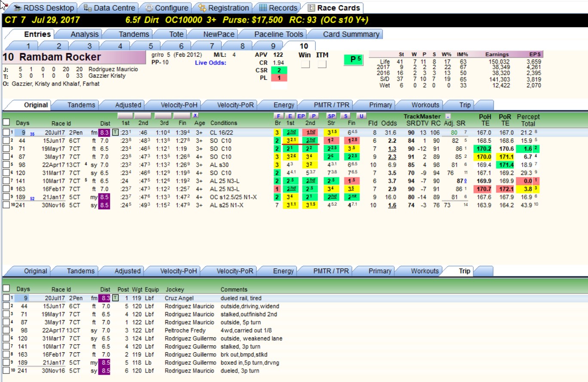The width and height of the screenshot is (588, 382).
Task: Click the small X button above Age
Action: [195, 115]
